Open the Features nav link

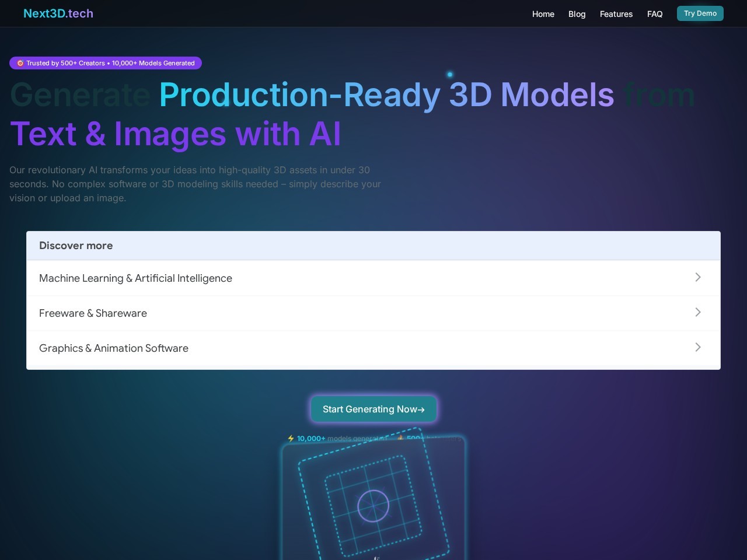point(616,14)
